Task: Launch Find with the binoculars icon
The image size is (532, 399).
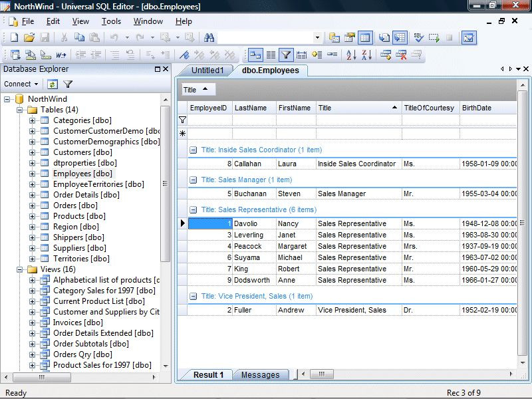Action: tap(209, 37)
